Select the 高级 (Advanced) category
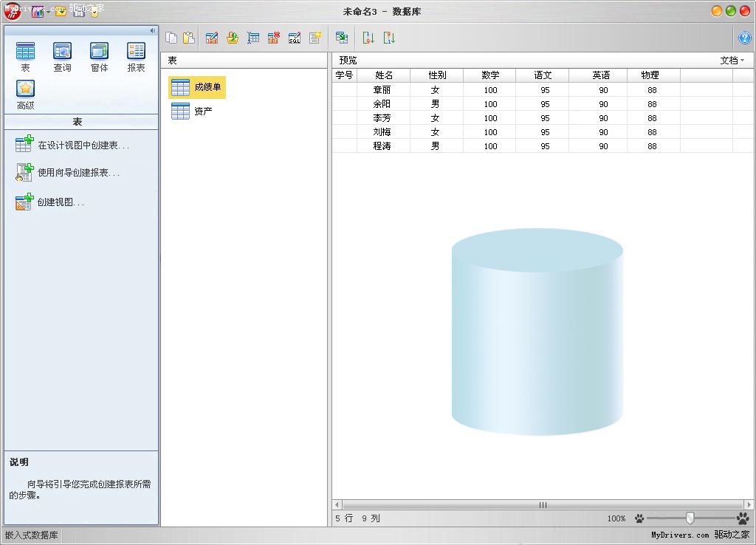Image resolution: width=756 pixels, height=545 pixels. (25, 95)
